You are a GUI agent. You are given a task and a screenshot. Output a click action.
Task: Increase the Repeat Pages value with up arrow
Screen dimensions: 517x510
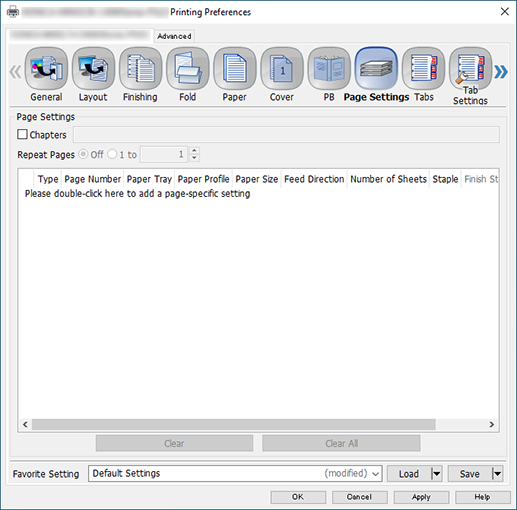pos(194,151)
